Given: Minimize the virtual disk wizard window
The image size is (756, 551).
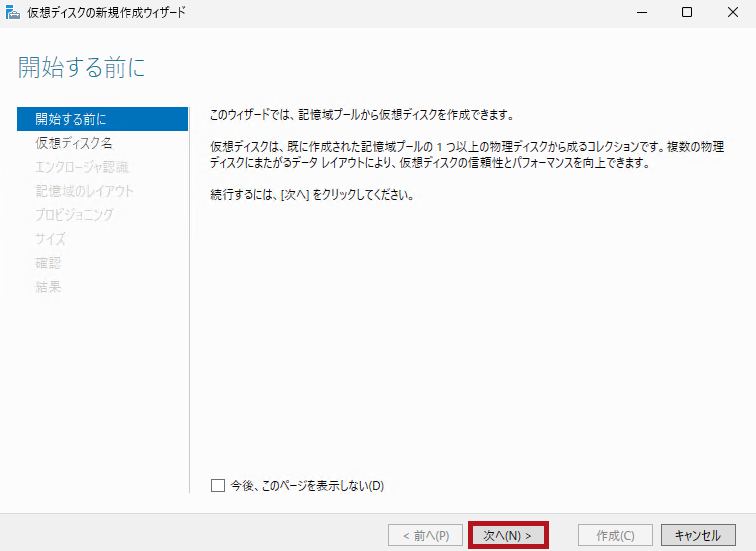Looking at the screenshot, I should pos(640,12).
